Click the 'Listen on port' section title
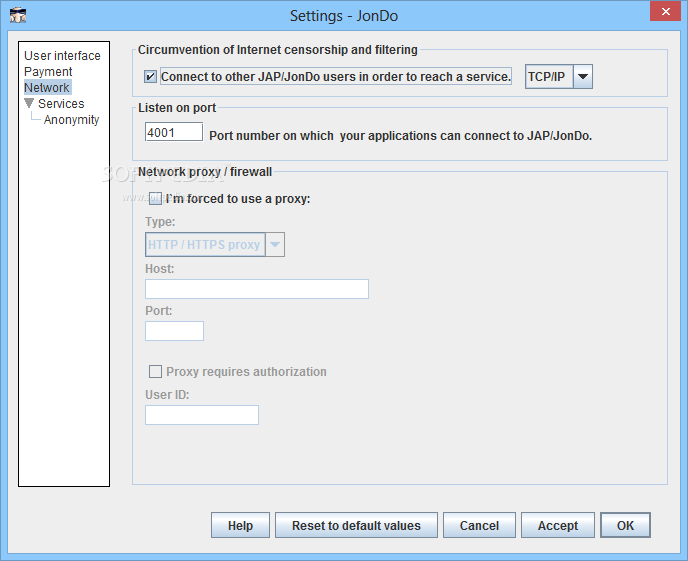This screenshot has width=688, height=561. (x=177, y=108)
